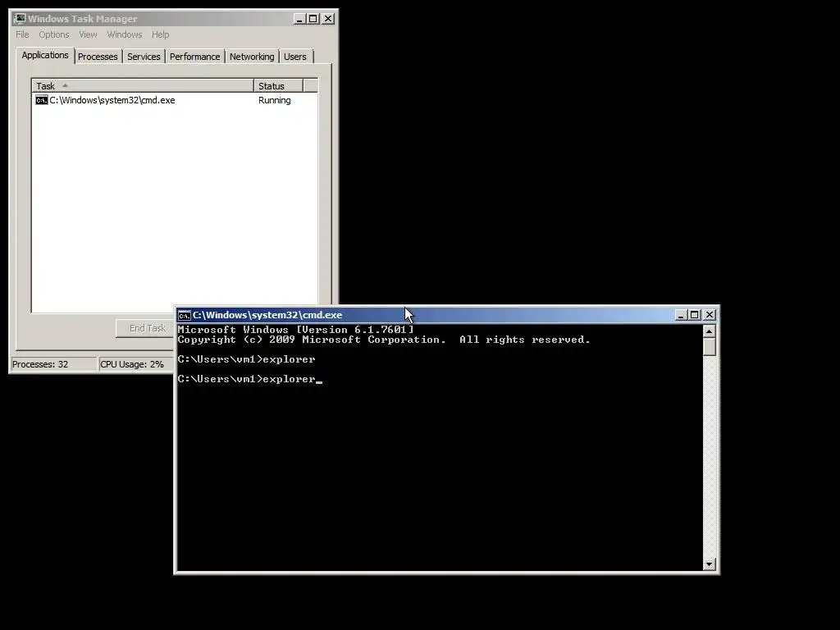
Task: Open the Options menu in Task Manager
Action: coord(53,34)
